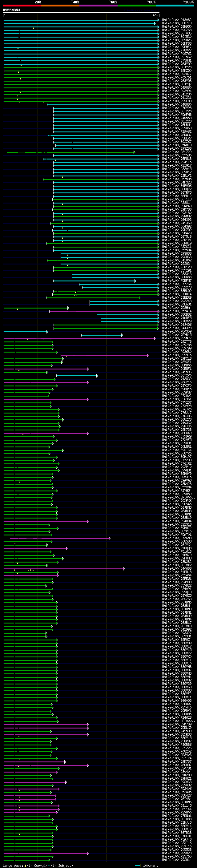The image size is (197, 868).
Task: Click label UniRef100_C0LNR1
Action: click(177, 446)
